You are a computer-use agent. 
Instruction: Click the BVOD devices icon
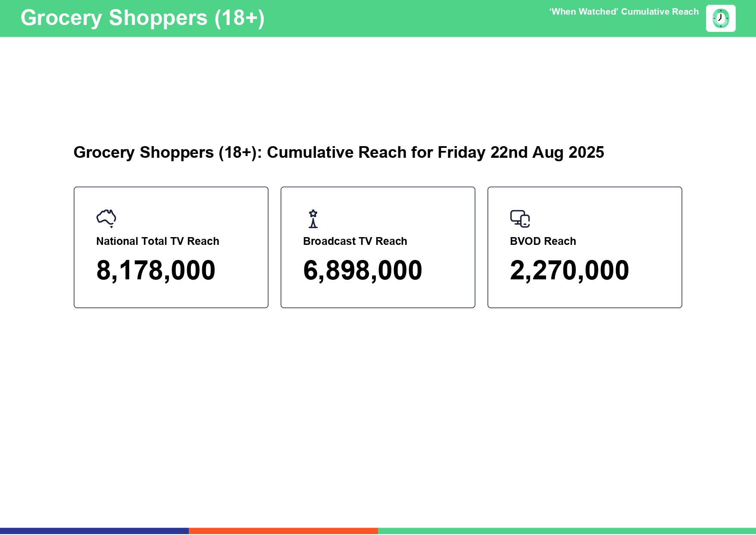click(x=520, y=219)
